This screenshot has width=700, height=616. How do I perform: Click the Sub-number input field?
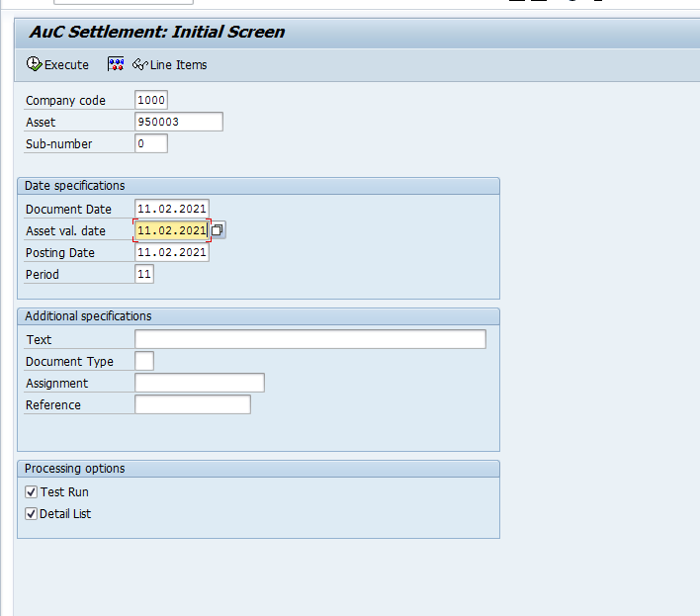click(151, 143)
